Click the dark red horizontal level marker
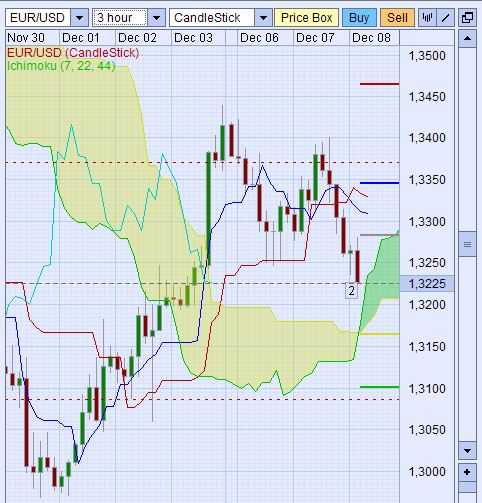This screenshot has height=503, width=482. pos(379,84)
